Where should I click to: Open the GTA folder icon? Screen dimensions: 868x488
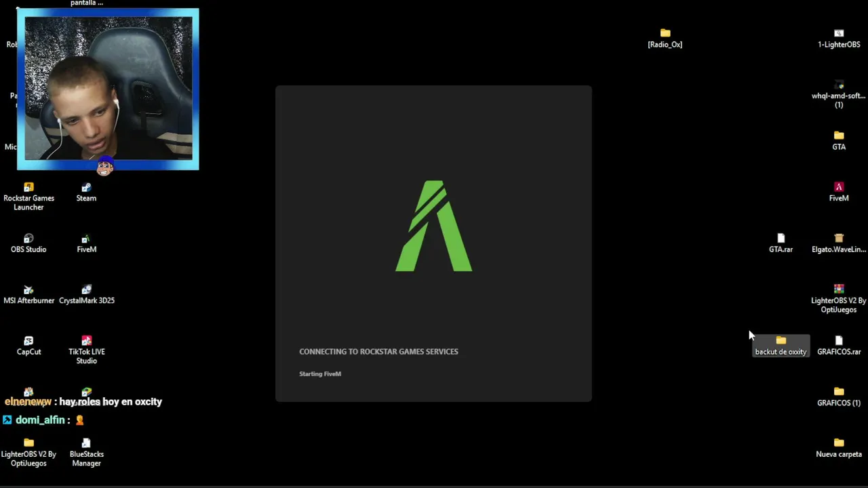[x=839, y=141]
